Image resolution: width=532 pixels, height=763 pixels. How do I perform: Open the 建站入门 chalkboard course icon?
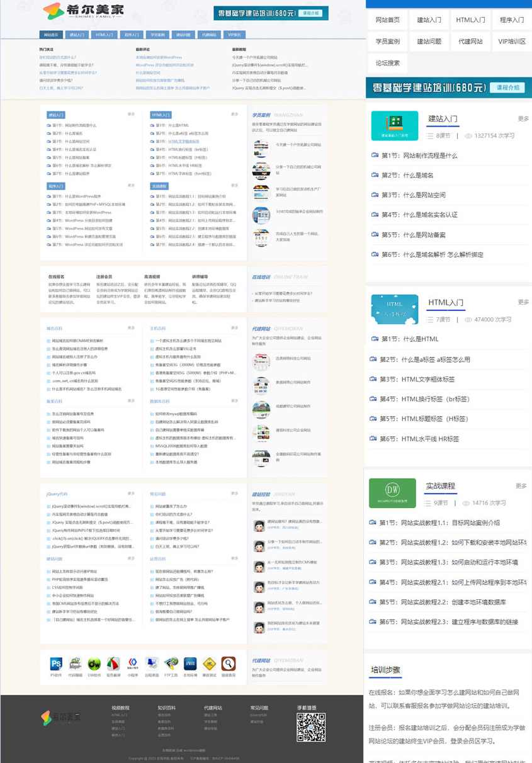coord(394,126)
